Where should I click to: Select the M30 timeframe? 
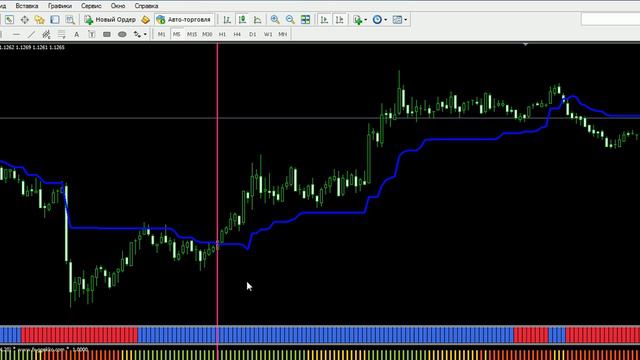(x=207, y=34)
